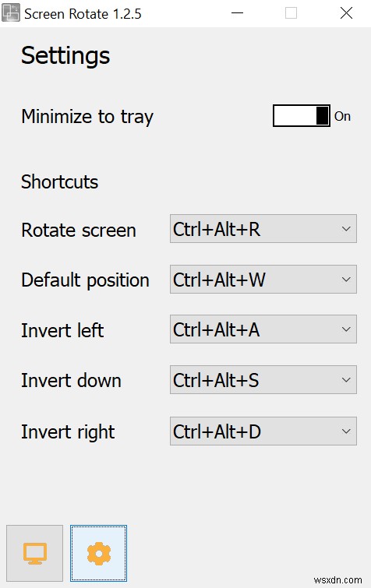Open the Invert left shortcut combo box
The image size is (371, 588).
(x=263, y=329)
